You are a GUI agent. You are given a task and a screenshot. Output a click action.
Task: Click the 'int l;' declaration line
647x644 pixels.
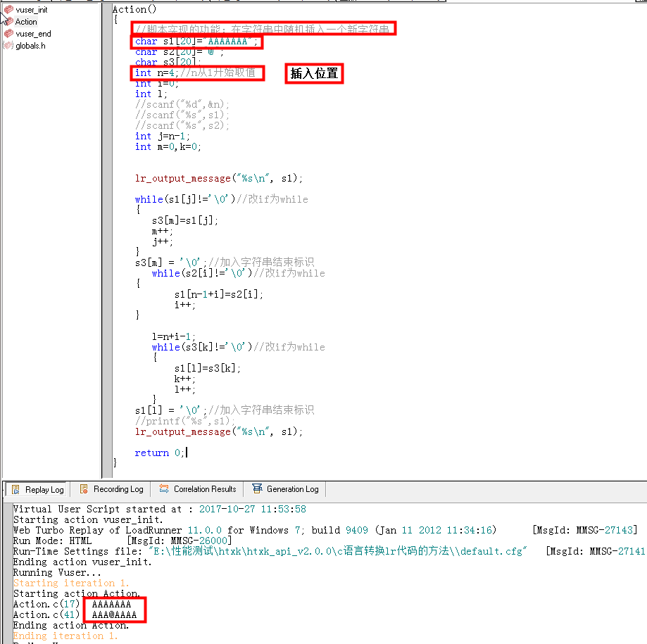(x=151, y=94)
